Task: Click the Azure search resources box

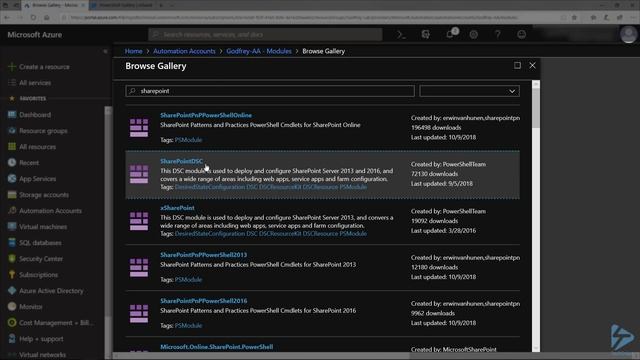Action: point(265,35)
